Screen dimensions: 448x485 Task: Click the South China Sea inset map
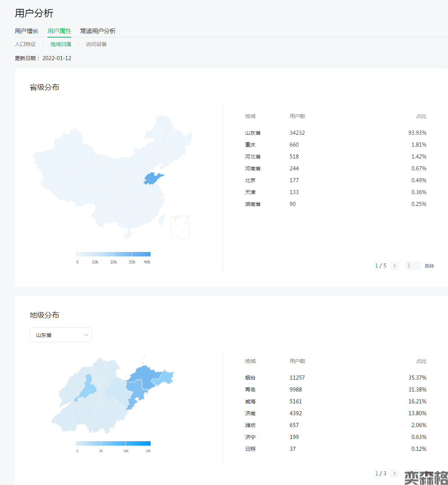(180, 227)
